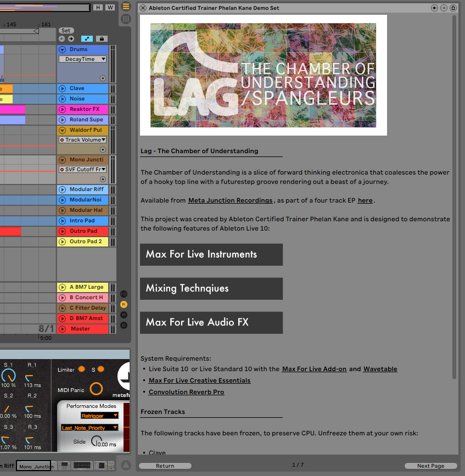Open the Last_Note_Priority dropdown
The image size is (465, 476).
pyautogui.click(x=89, y=428)
